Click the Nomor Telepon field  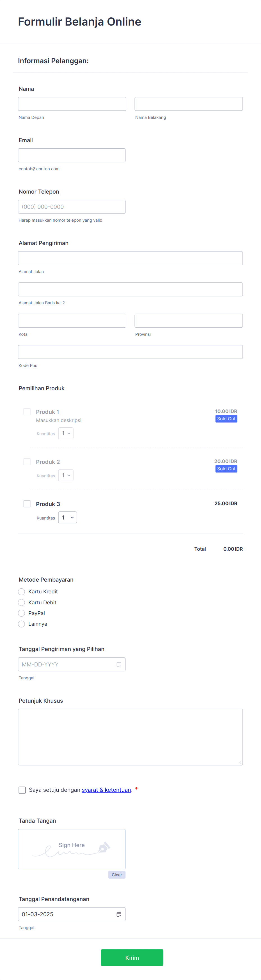tap(72, 207)
